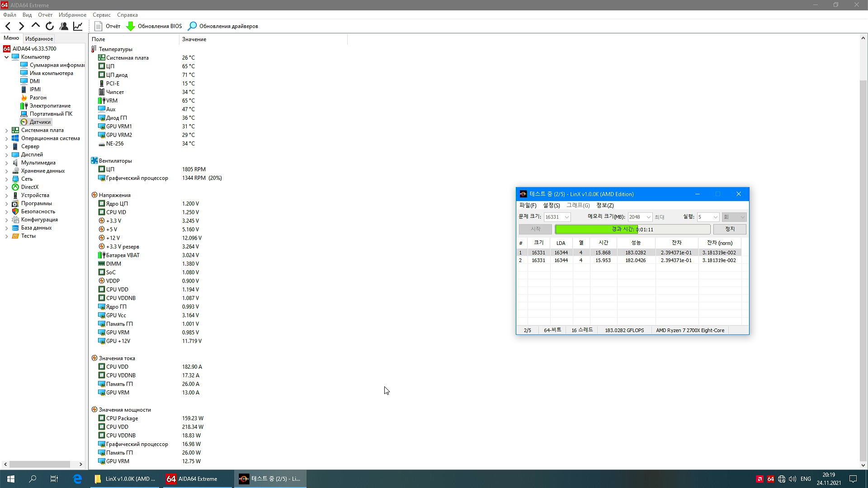
Task: Click the Forward navigation arrow in toolbar
Action: coord(21,26)
